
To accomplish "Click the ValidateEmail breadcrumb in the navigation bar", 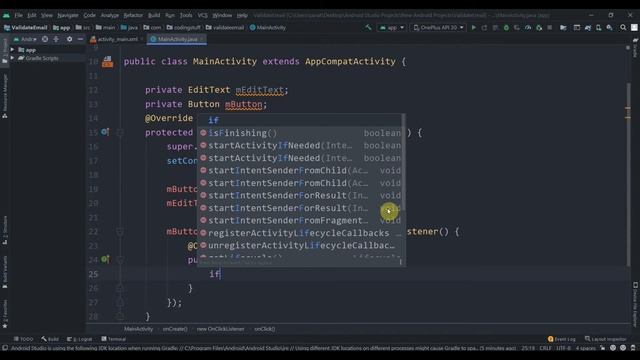I will (25, 27).
